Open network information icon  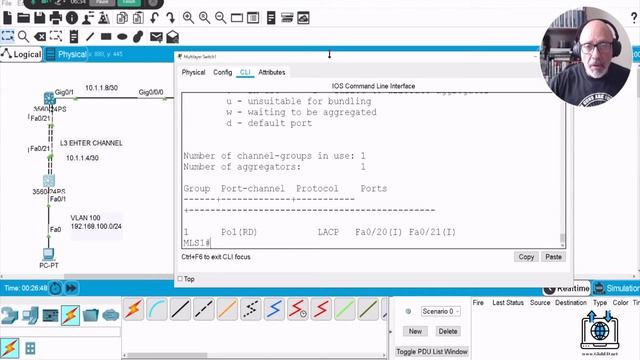pos(72,18)
